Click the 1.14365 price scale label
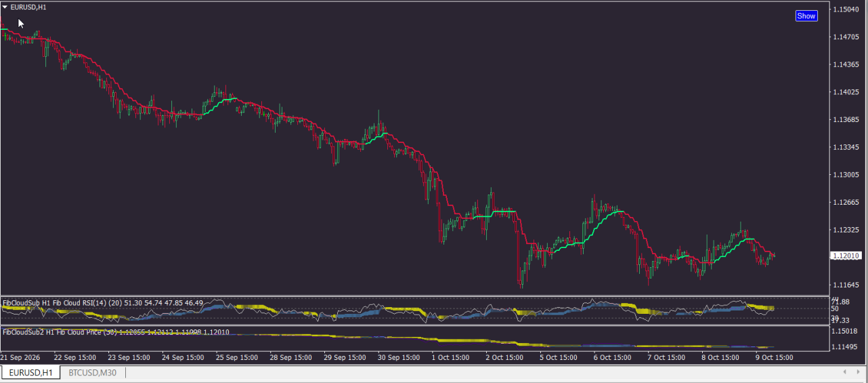868x383 pixels. pos(846,64)
